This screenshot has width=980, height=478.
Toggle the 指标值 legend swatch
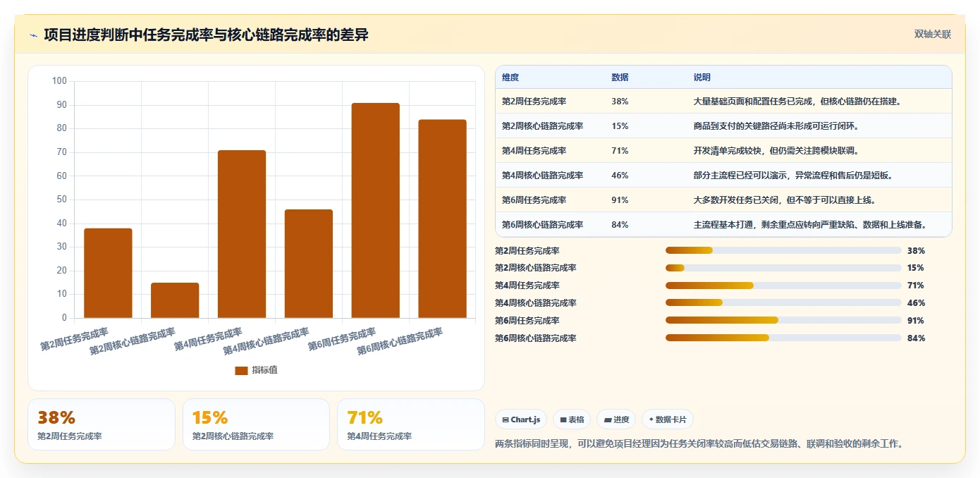[x=241, y=370]
